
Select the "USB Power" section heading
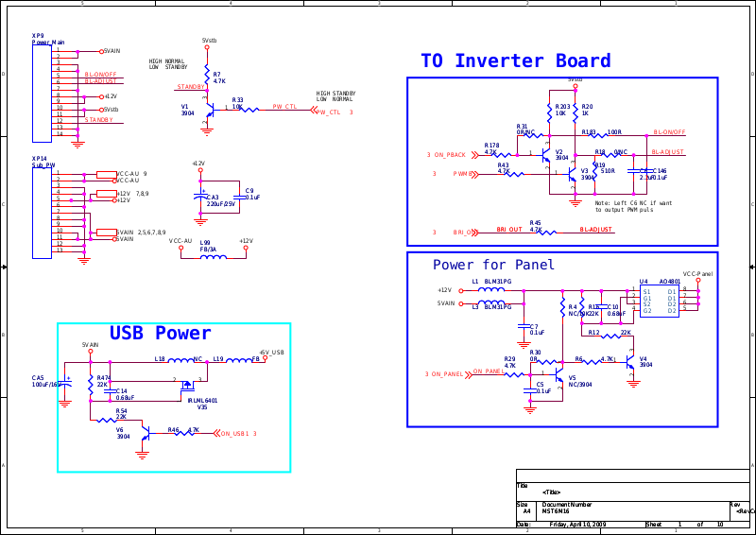(160, 333)
